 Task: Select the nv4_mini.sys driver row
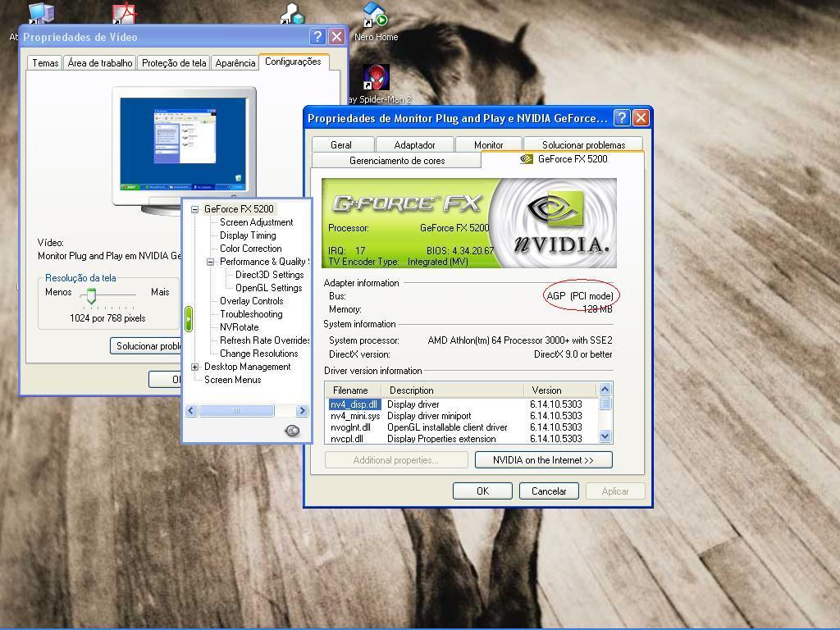click(x=461, y=416)
